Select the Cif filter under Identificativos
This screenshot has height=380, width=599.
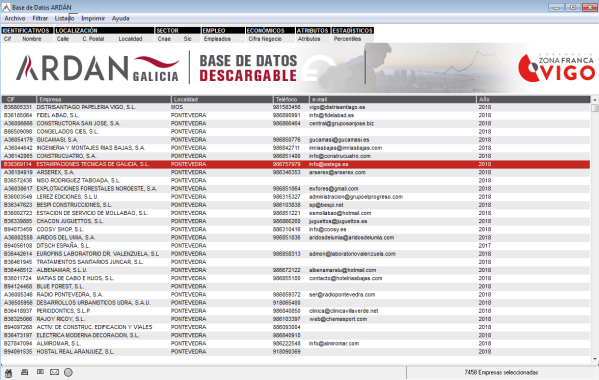coord(8,39)
